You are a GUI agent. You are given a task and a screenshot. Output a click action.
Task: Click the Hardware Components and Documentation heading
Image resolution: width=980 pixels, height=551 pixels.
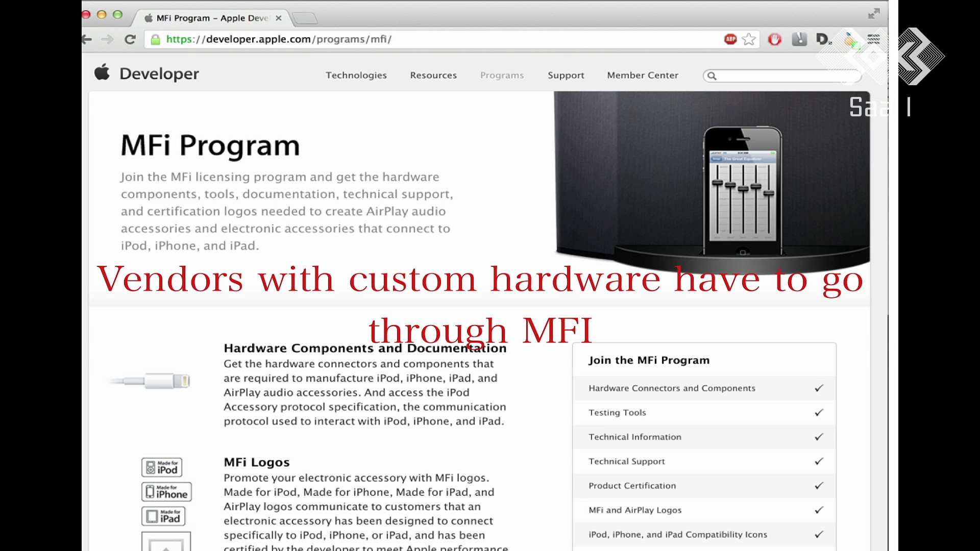click(x=365, y=348)
